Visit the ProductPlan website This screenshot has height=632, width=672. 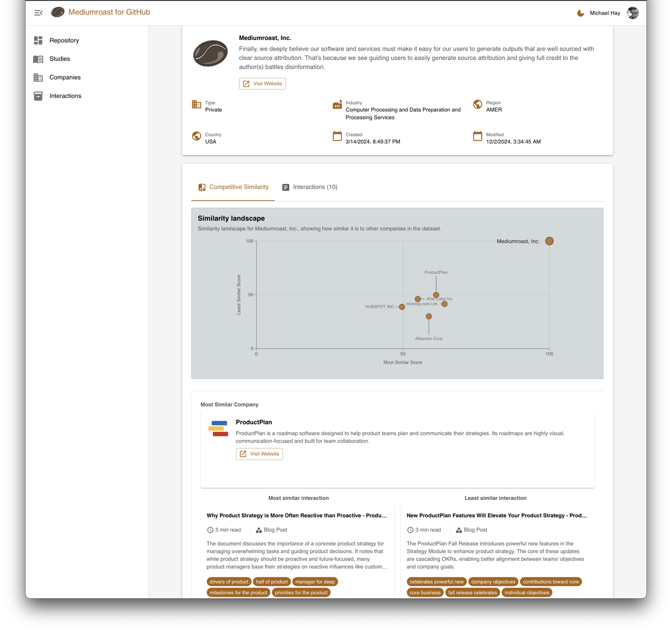[x=259, y=454]
